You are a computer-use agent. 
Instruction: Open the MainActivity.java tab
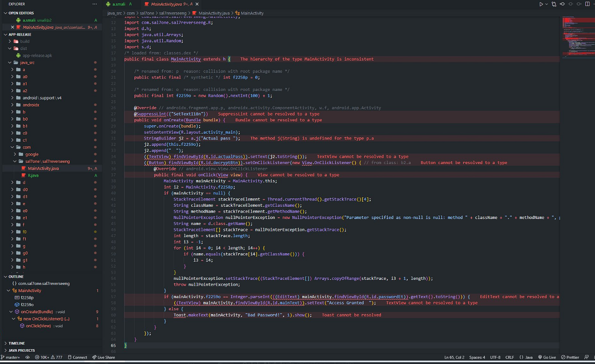click(x=168, y=4)
